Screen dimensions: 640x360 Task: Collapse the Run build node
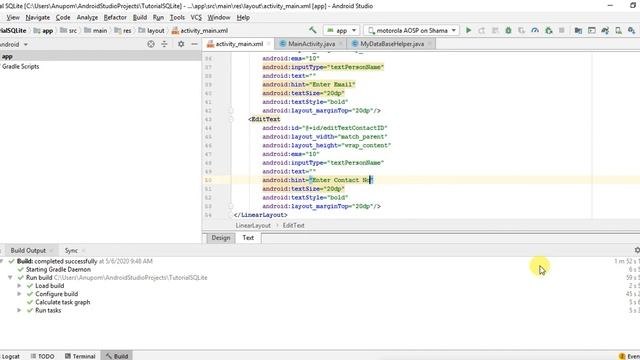[10, 278]
